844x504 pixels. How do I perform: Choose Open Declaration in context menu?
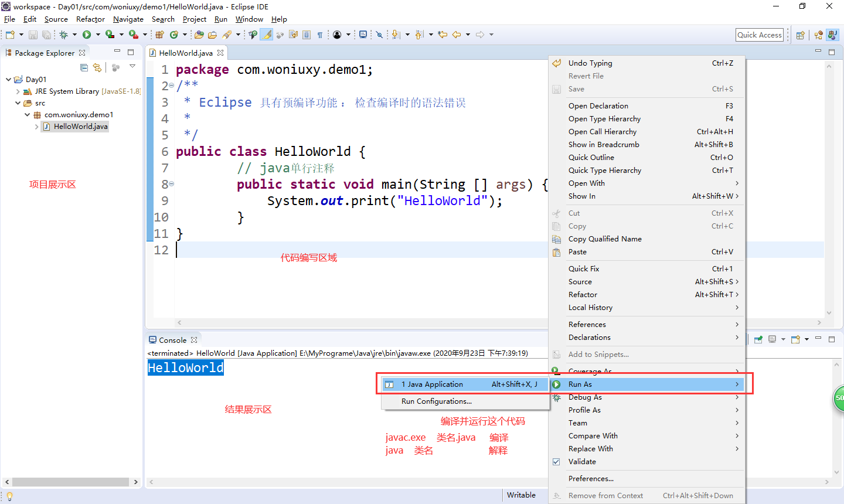pyautogui.click(x=646, y=106)
